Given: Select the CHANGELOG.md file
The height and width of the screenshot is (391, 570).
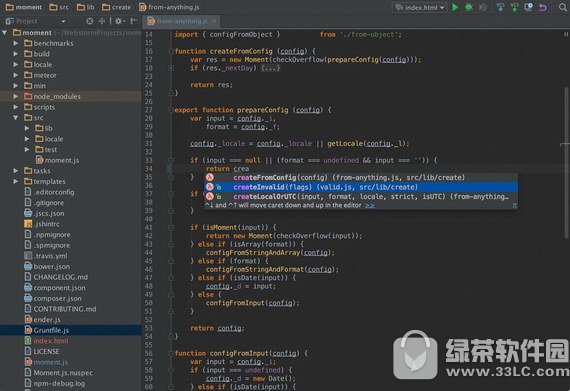Looking at the screenshot, I should (56, 277).
